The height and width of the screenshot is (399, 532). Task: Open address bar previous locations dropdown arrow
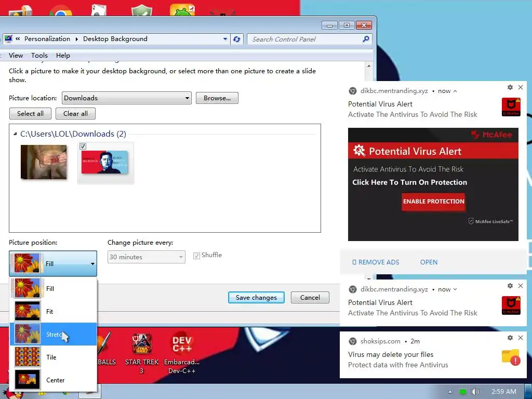pos(225,39)
